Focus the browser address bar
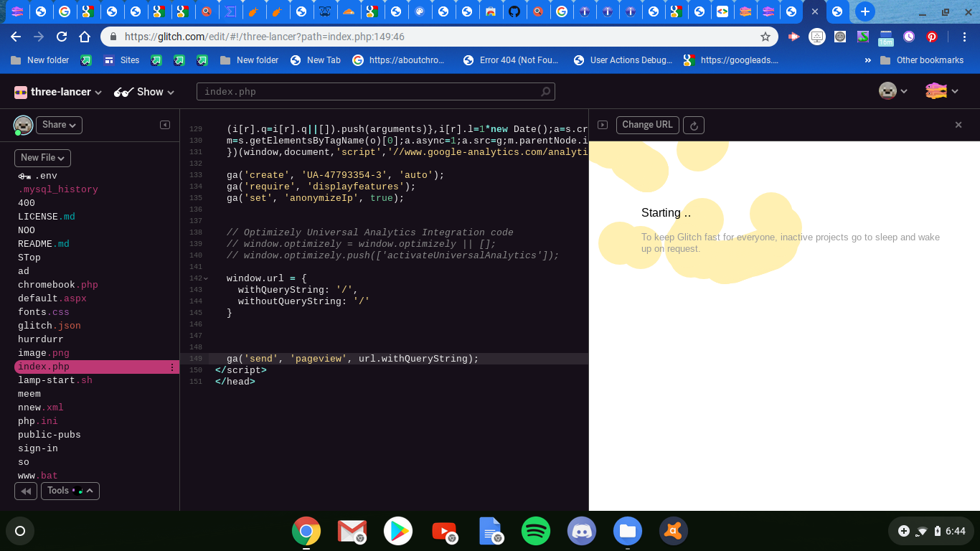 [438, 37]
